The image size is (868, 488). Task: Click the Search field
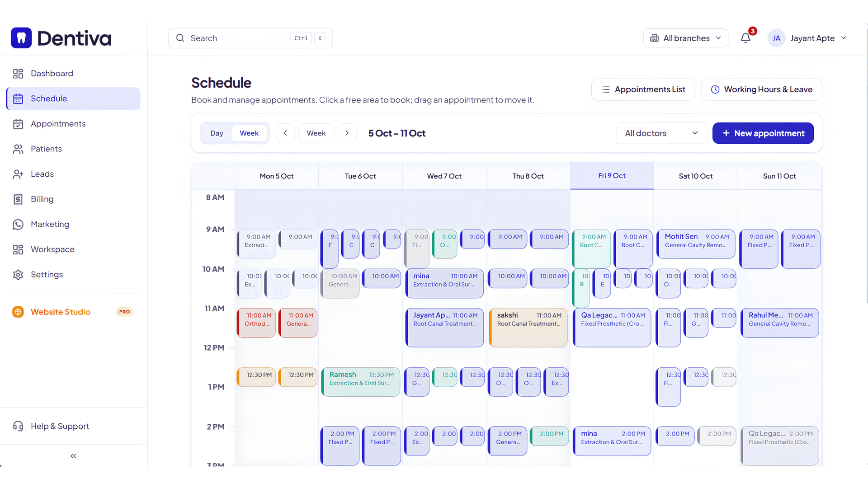pos(250,38)
